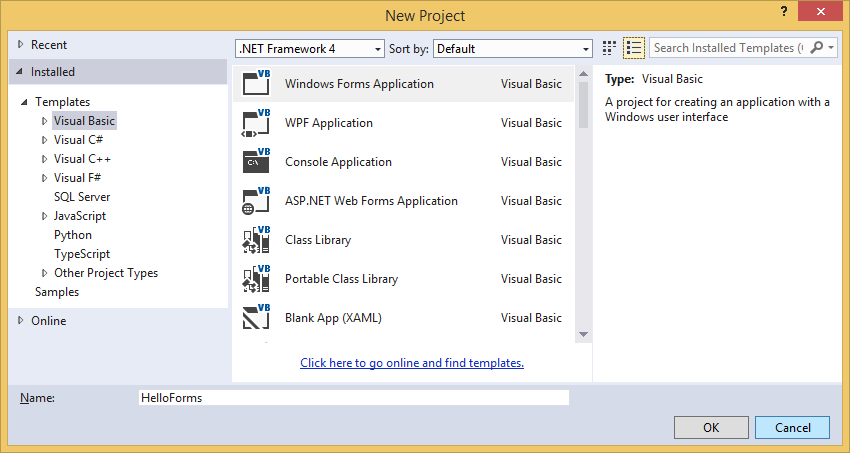This screenshot has width=850, height=453.
Task: Click the template list scrollbar thumb
Action: pos(583,105)
